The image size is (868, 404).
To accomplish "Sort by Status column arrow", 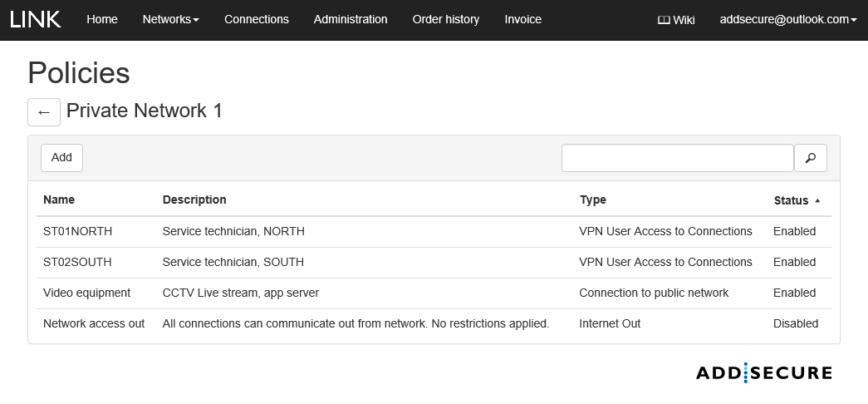I will 817,200.
